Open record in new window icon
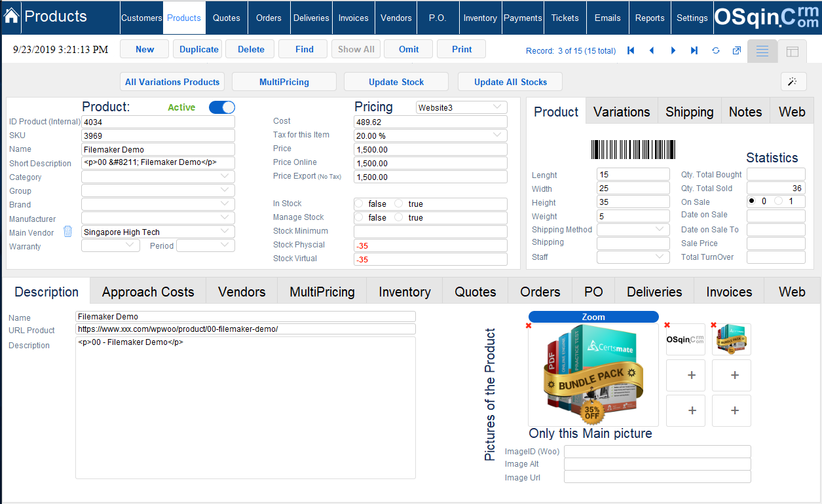822x504 pixels. point(737,50)
